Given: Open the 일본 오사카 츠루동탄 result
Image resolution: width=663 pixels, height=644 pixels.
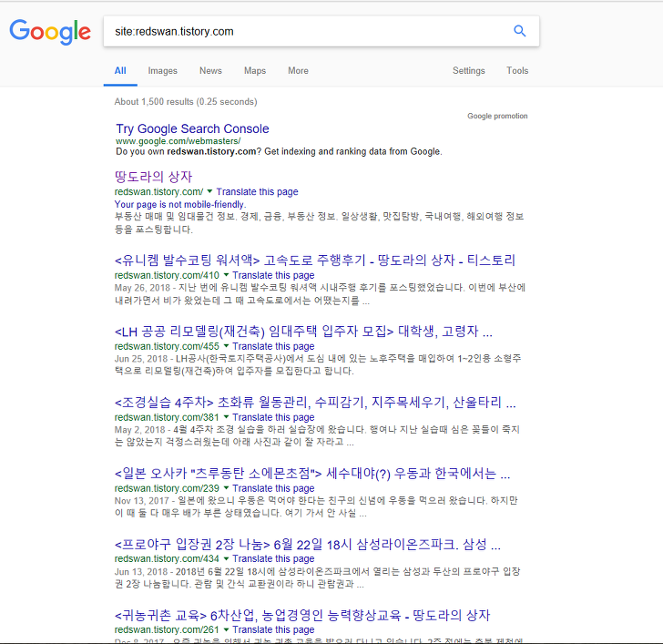Looking at the screenshot, I should (x=312, y=473).
